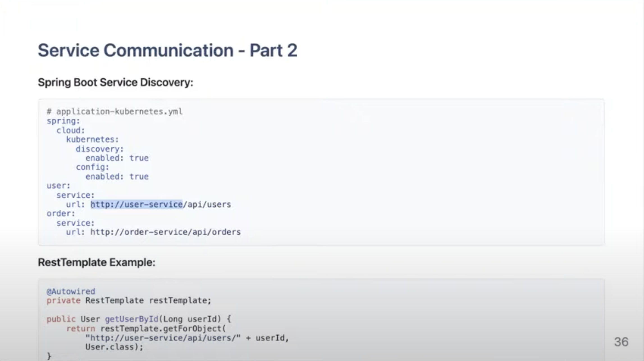This screenshot has width=644, height=361.
Task: Click the discovery: key in YAML
Action: click(99, 149)
